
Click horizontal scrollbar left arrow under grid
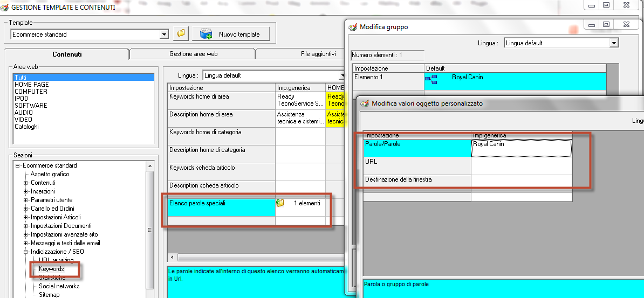click(x=172, y=258)
